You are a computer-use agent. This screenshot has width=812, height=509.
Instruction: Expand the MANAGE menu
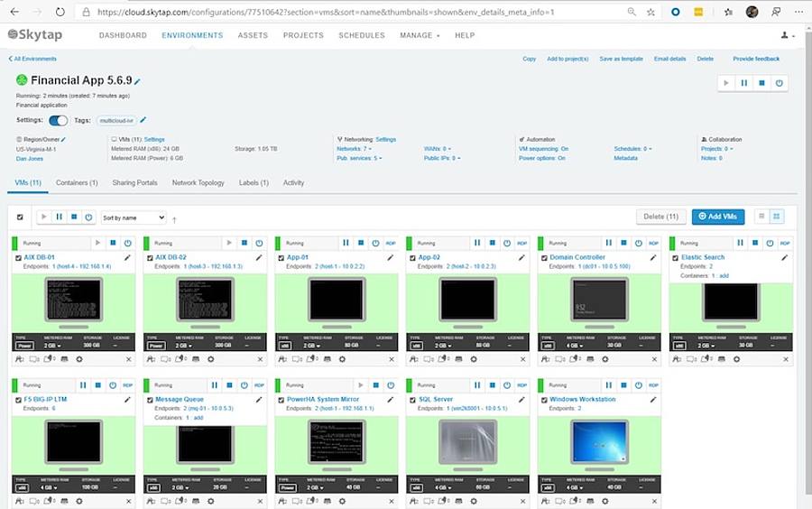(420, 35)
